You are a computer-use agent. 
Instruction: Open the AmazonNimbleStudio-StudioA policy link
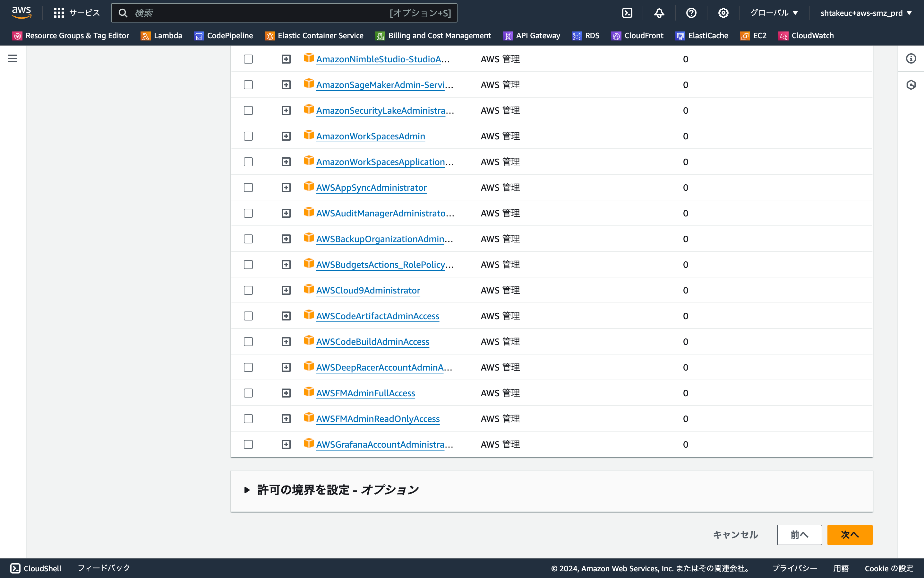383,59
